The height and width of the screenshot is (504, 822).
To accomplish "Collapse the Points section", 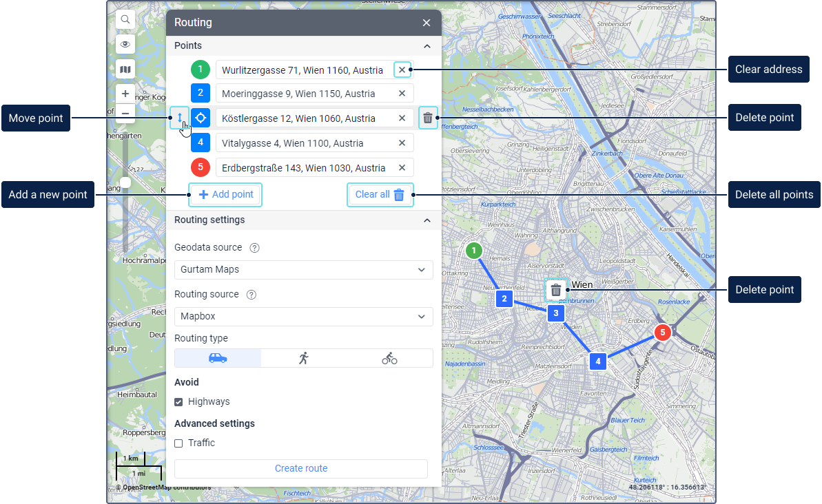I will 427,46.
